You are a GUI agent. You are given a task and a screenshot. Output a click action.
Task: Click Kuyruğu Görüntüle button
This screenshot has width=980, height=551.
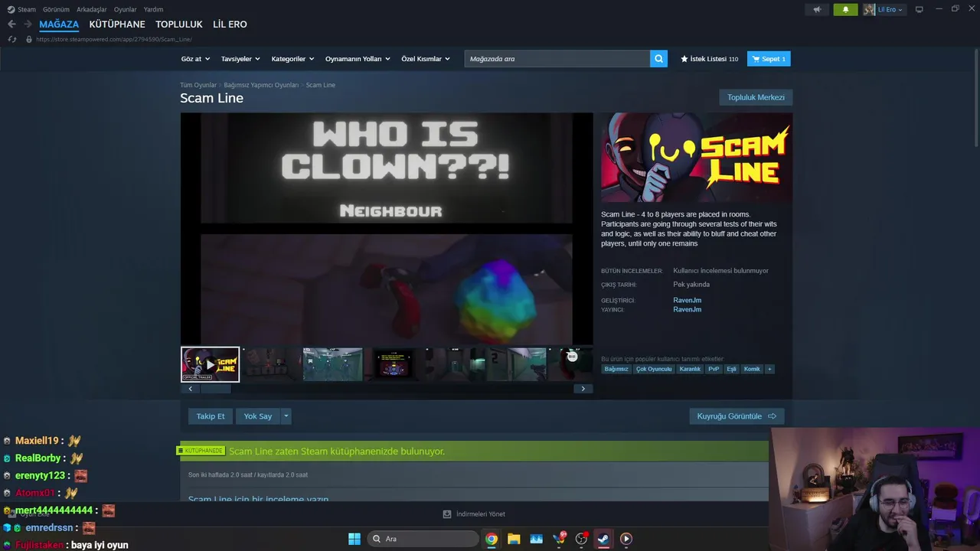(737, 416)
